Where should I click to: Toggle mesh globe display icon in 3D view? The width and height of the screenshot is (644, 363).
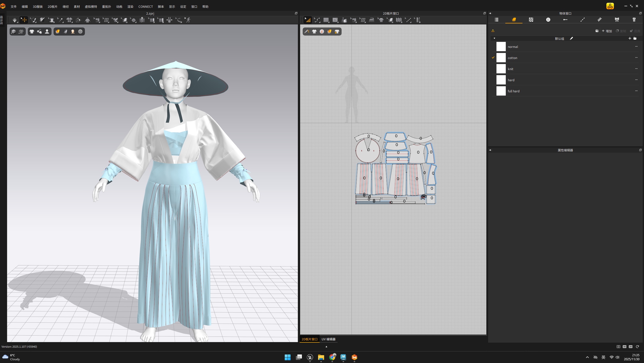80,31
